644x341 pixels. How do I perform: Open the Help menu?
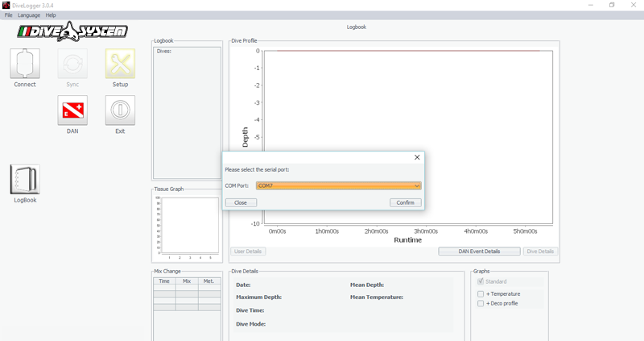(x=51, y=15)
